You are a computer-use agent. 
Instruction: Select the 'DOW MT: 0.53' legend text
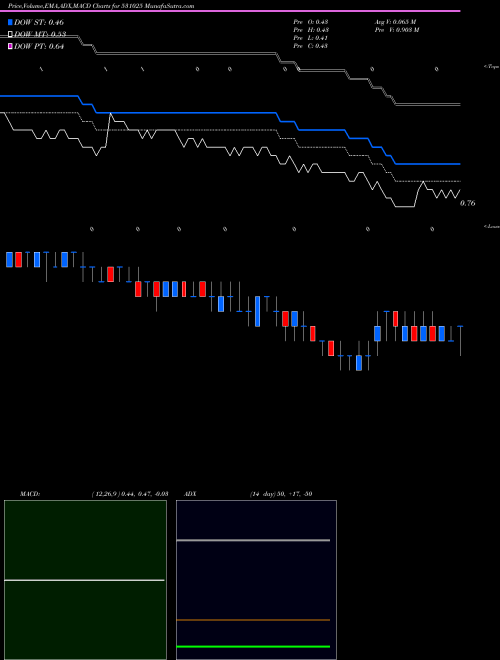tap(40, 34)
